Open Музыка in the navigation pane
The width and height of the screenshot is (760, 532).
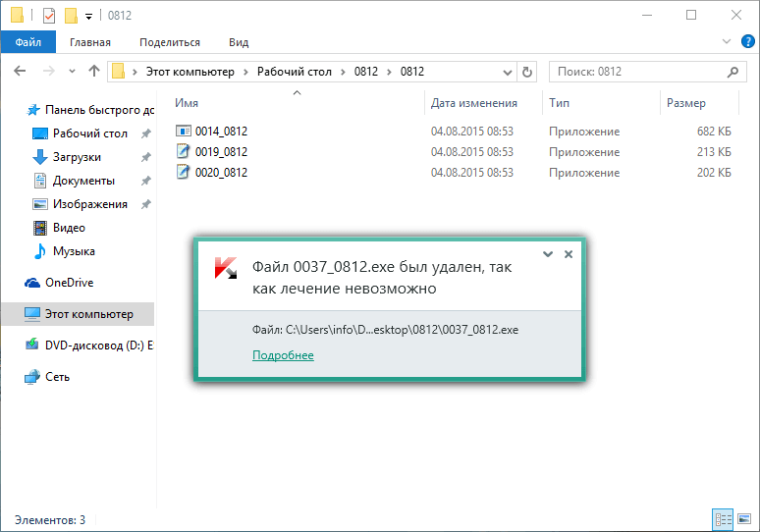point(64,251)
